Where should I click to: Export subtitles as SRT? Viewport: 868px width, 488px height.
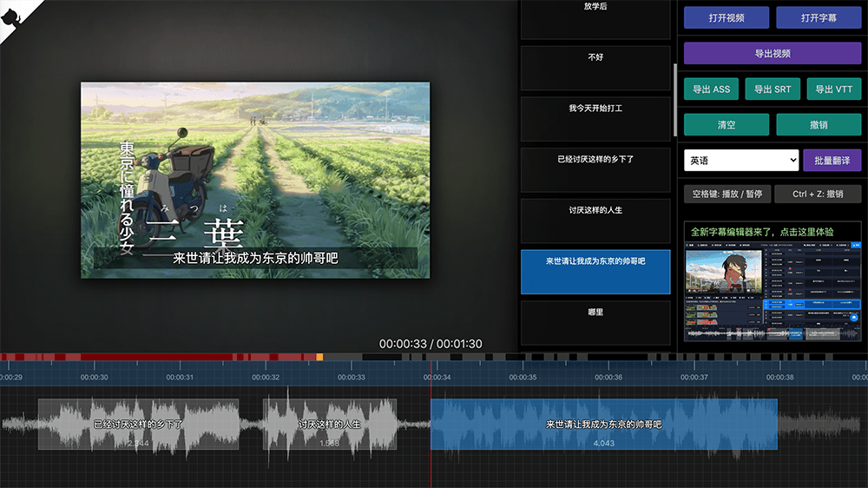coord(773,89)
